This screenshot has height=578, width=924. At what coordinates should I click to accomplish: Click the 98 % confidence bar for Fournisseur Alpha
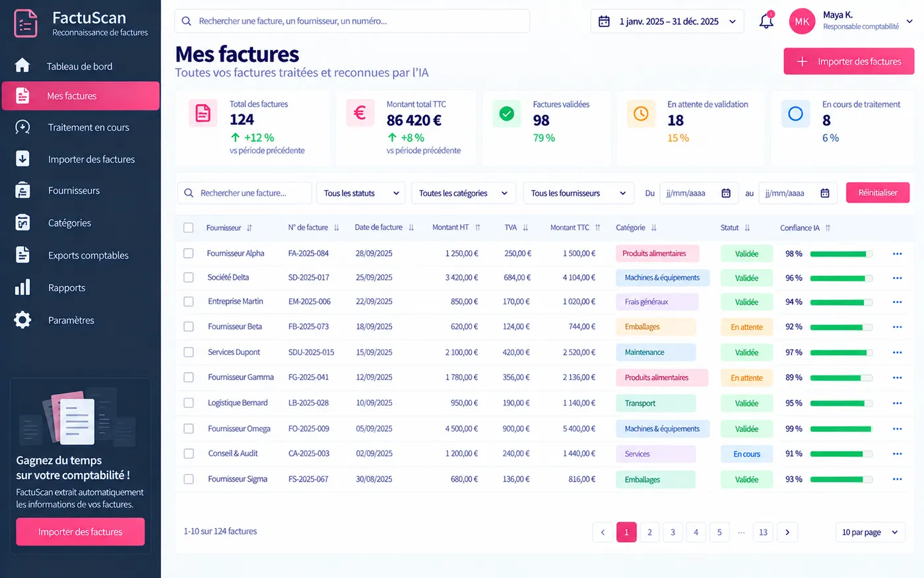point(841,254)
